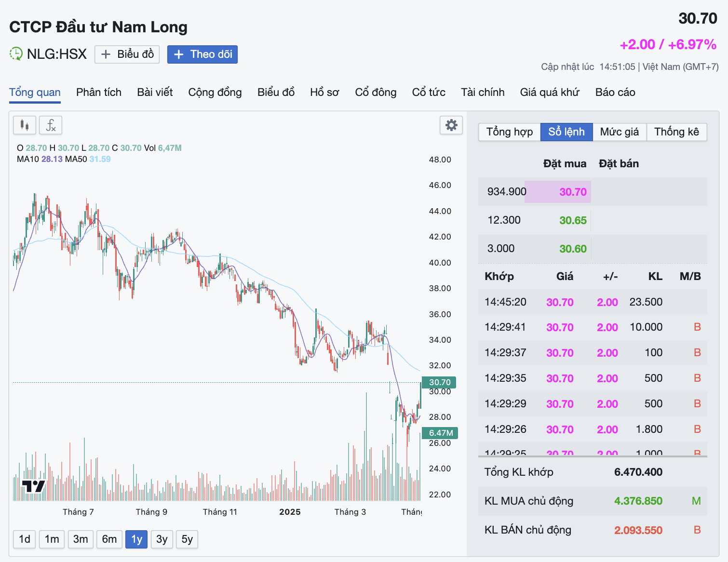Screen dimensions: 728x562
Task: Set chart range to 1y
Action: click(x=137, y=539)
